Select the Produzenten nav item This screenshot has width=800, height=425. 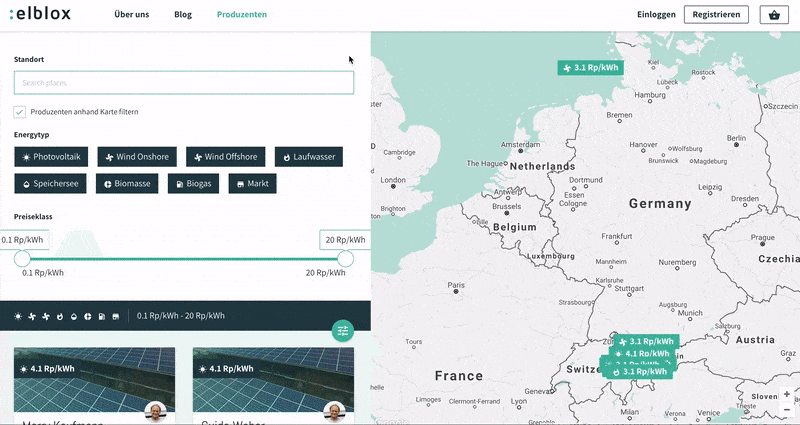click(242, 14)
